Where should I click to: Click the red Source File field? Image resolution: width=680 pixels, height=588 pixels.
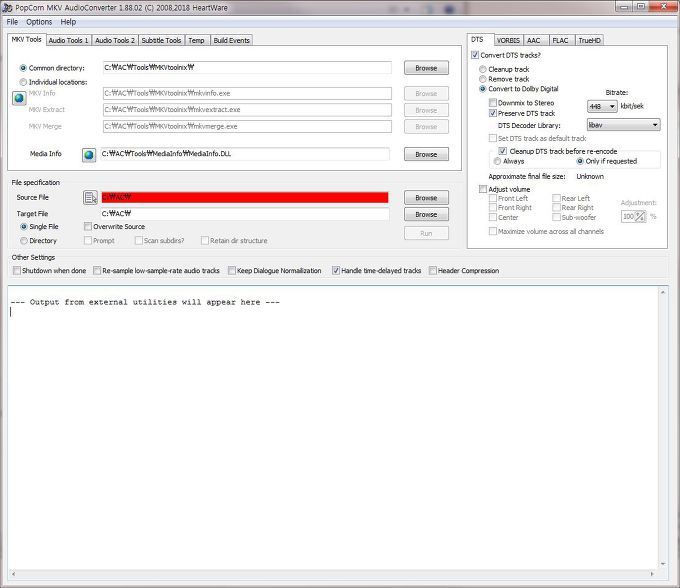pyautogui.click(x=245, y=197)
